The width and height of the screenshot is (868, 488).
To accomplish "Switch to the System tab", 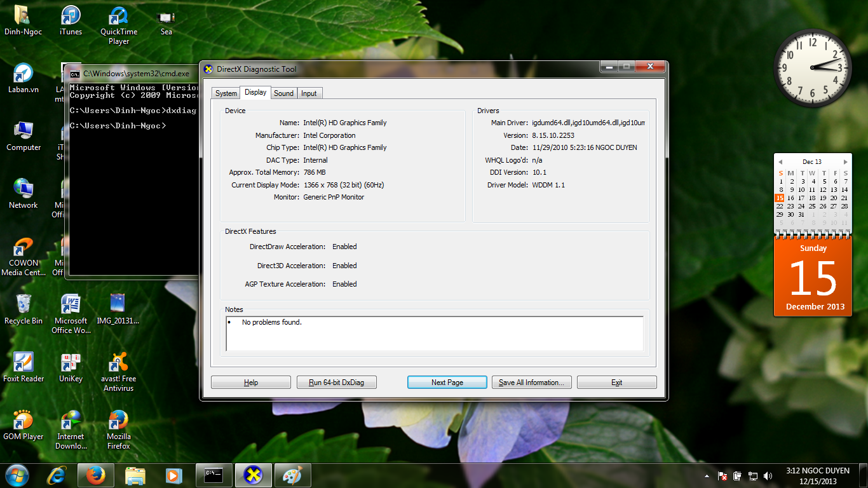I will tap(226, 93).
